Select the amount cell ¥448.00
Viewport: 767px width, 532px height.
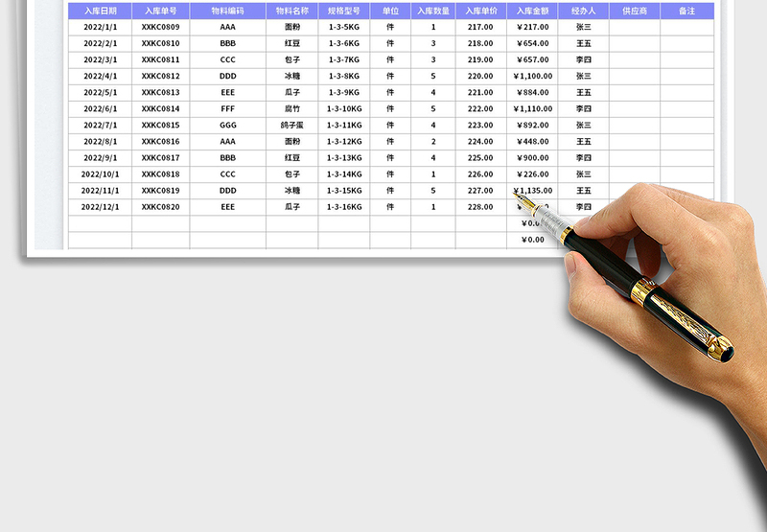point(532,141)
